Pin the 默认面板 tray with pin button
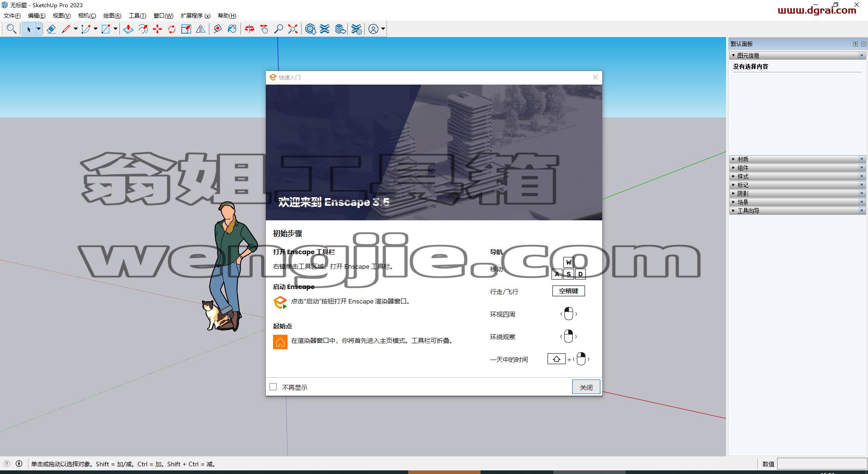This screenshot has width=868, height=474. (855, 44)
